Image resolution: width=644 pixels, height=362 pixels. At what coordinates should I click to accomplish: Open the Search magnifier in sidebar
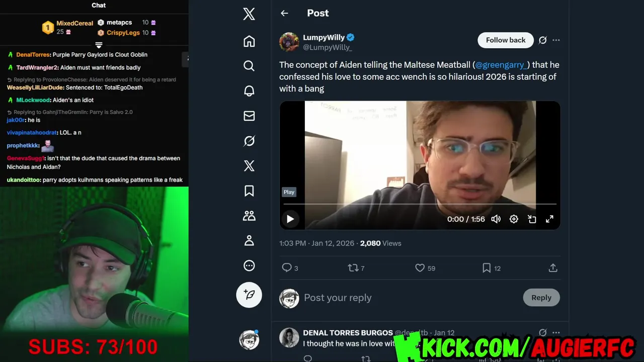tap(249, 66)
